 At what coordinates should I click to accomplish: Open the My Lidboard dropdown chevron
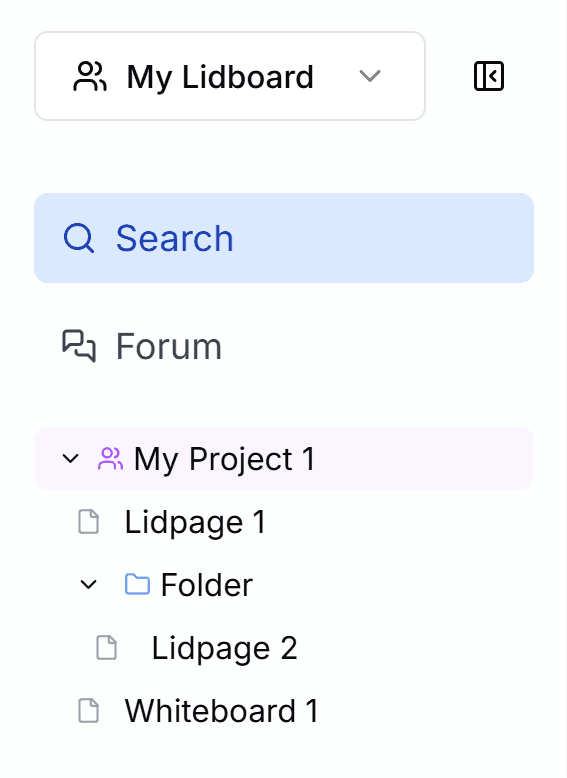pyautogui.click(x=370, y=76)
